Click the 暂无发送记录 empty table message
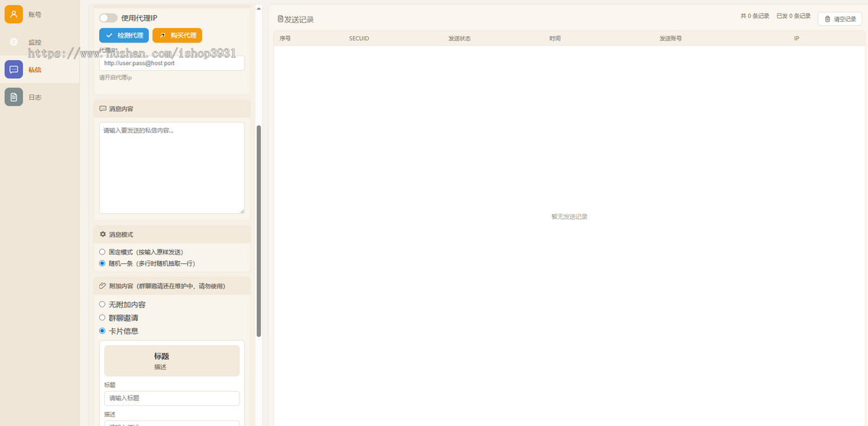The image size is (868, 426). point(569,217)
